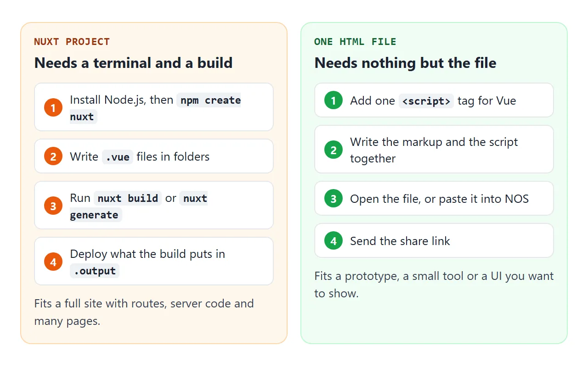Image resolution: width=588 pixels, height=368 pixels.
Task: Click "Open the file, or paste it into NOS"
Action: [440, 199]
